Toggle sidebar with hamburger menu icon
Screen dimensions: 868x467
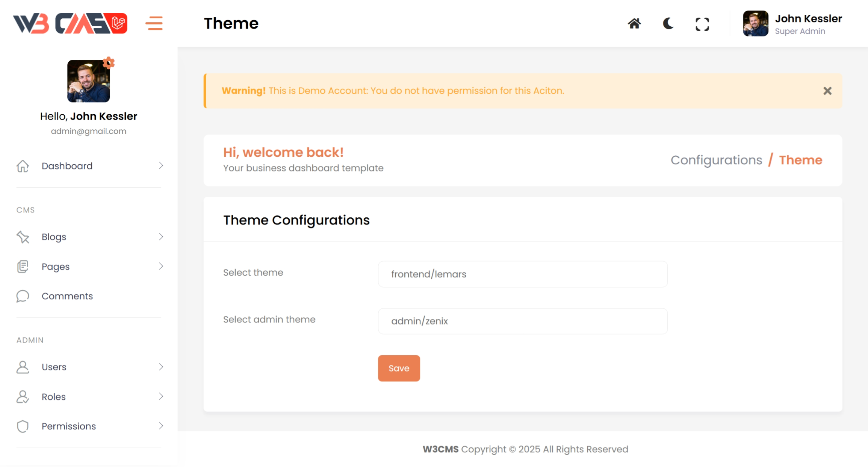[154, 23]
